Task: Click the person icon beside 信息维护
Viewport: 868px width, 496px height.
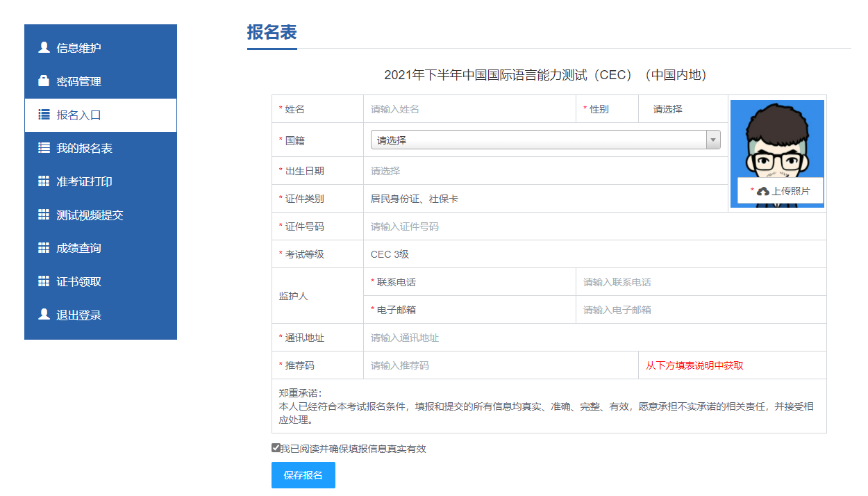Action: click(44, 48)
